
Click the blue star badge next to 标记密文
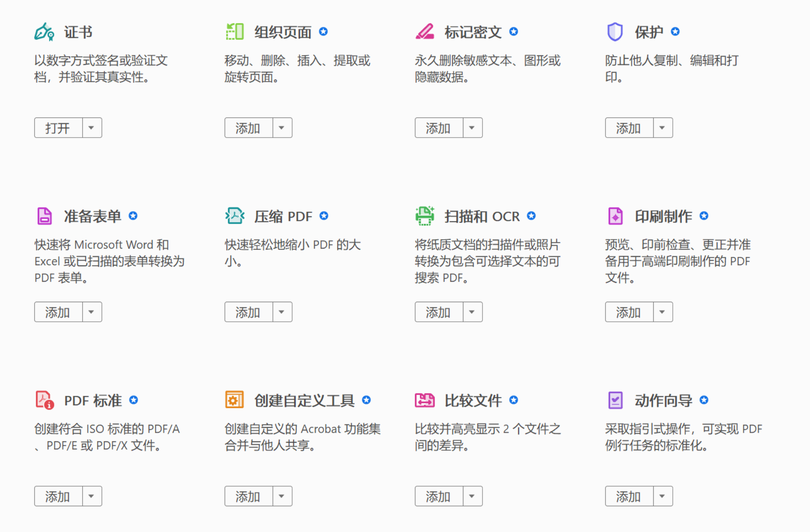(x=514, y=31)
